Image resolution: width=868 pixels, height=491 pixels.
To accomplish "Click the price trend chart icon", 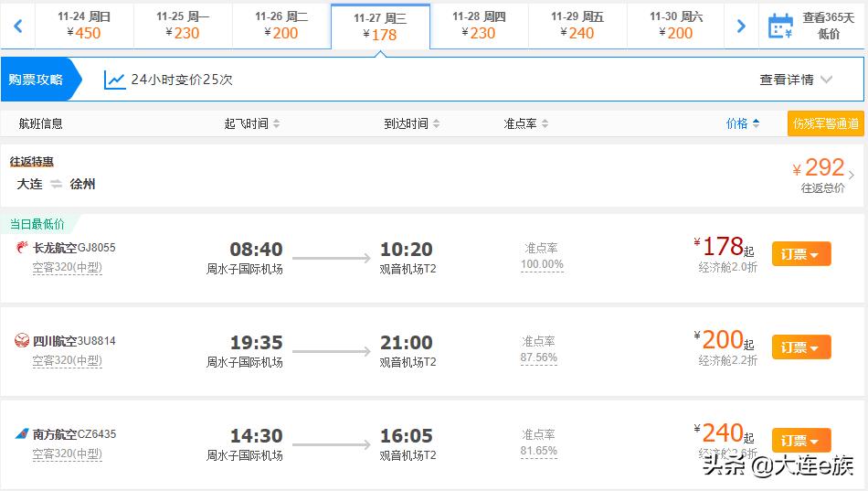I will 114,80.
